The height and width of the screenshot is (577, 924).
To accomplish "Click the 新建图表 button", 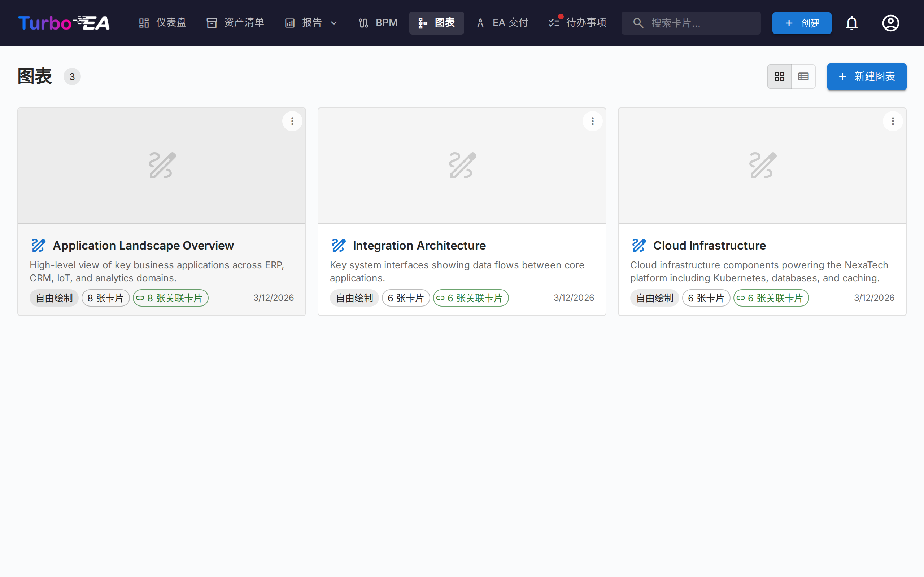I will pos(866,77).
